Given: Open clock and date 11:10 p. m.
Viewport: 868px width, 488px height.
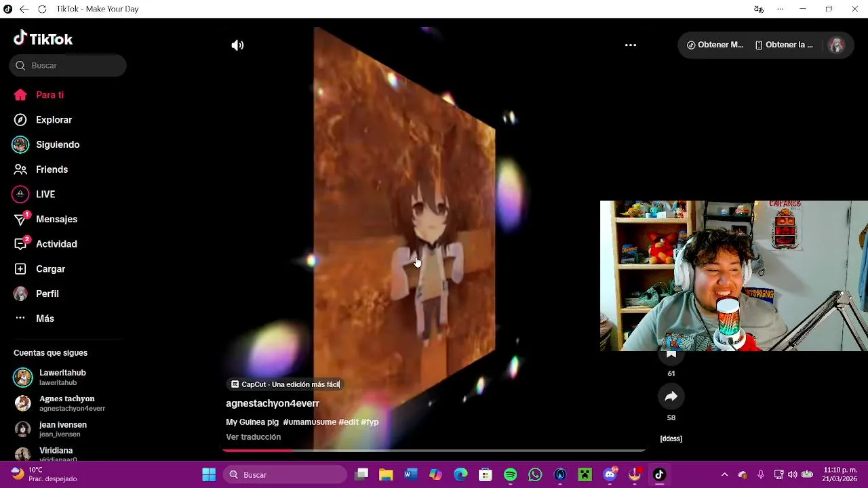Looking at the screenshot, I should tap(840, 474).
